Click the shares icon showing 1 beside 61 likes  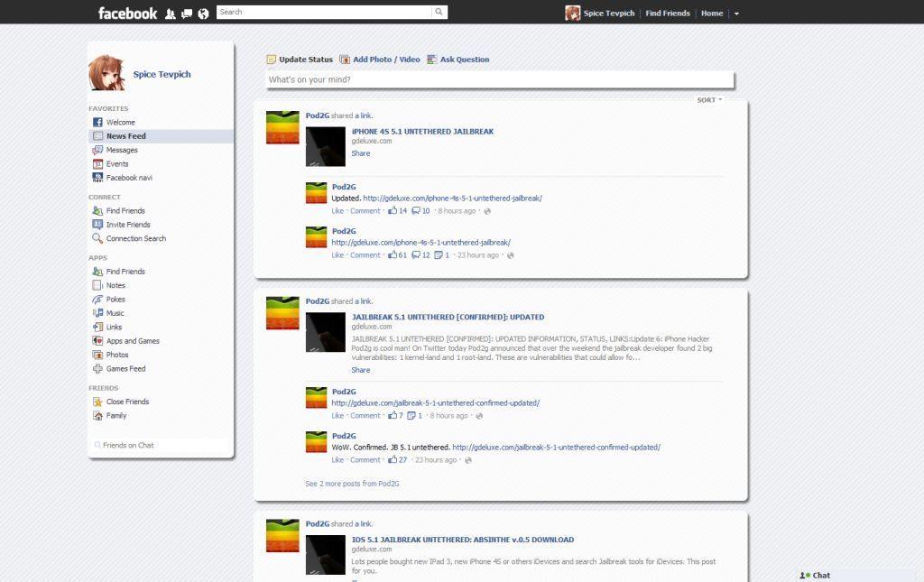[x=439, y=255]
